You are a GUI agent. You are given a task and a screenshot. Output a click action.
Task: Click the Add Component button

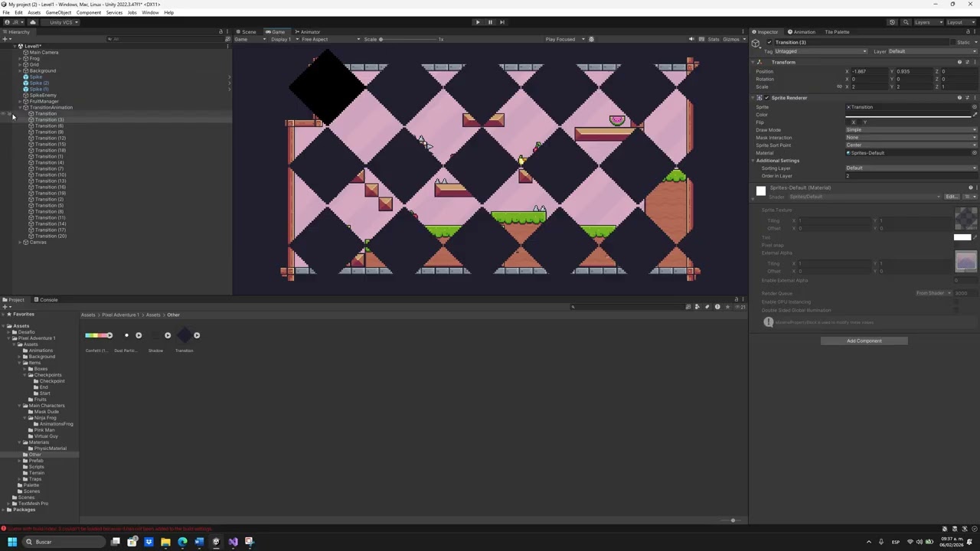pos(864,341)
